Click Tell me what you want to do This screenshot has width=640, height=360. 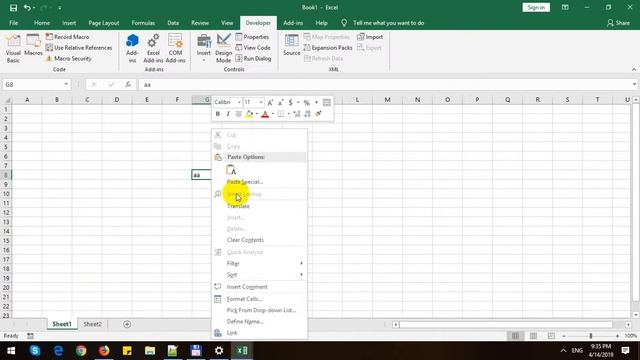[x=388, y=23]
